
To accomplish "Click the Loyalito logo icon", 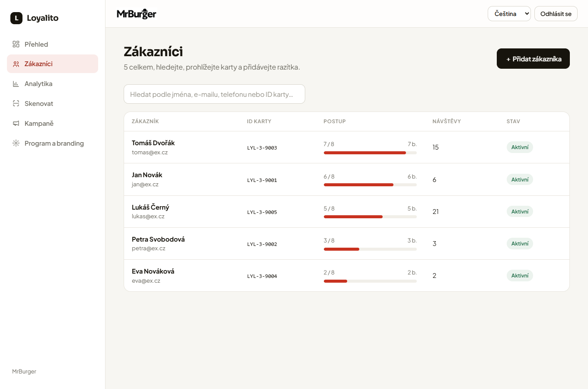I will pyautogui.click(x=16, y=18).
